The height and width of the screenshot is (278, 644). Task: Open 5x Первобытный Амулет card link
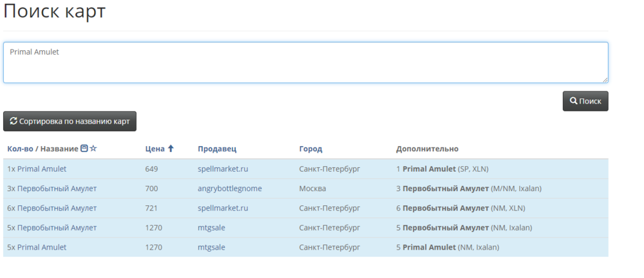[52, 227]
